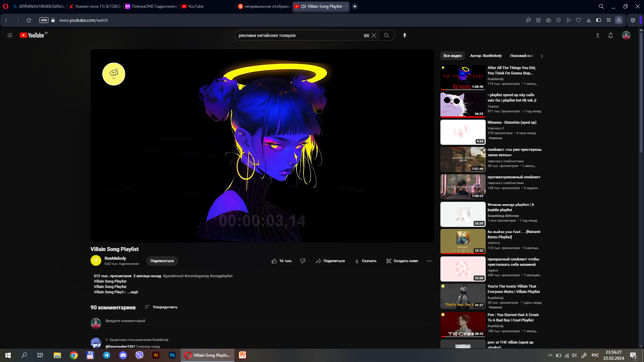This screenshot has height=362, width=644.
Task: Switch to the неправильное отображение tab
Action: click(x=264, y=6)
